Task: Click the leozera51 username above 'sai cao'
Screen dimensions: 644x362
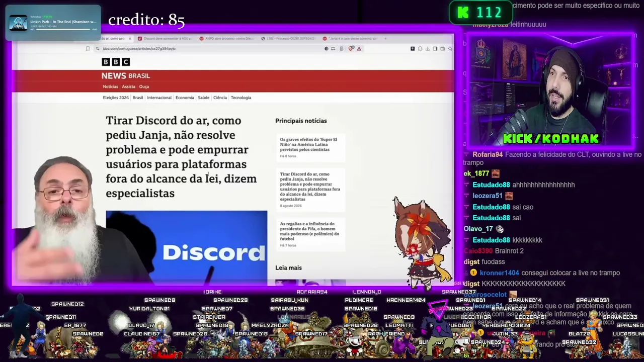Action: 488,196
